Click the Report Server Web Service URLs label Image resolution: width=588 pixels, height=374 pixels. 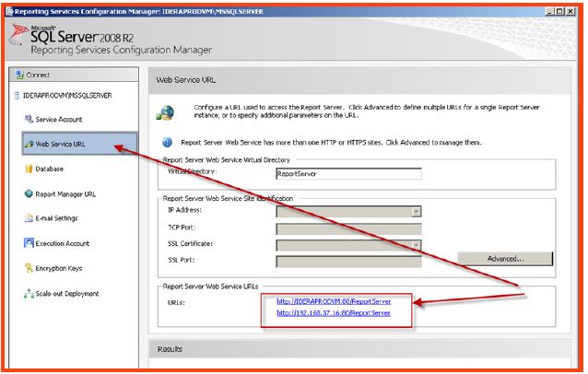point(210,286)
